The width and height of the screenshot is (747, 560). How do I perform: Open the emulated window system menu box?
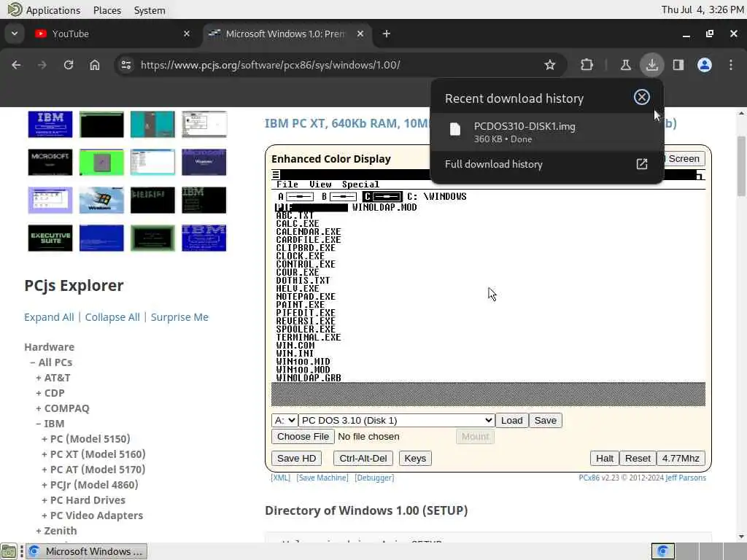(276, 175)
